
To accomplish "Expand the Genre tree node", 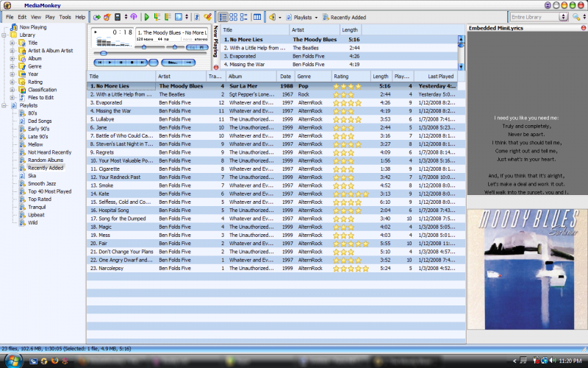I will 12,66.
